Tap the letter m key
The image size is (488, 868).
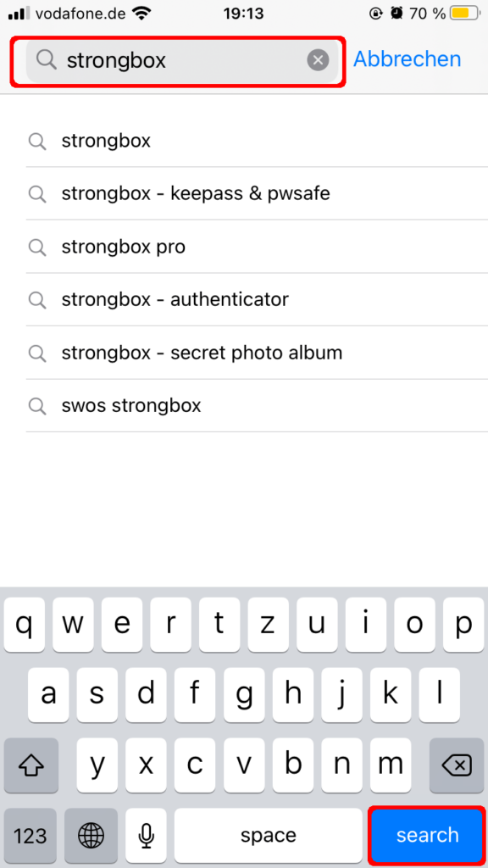pyautogui.click(x=390, y=765)
